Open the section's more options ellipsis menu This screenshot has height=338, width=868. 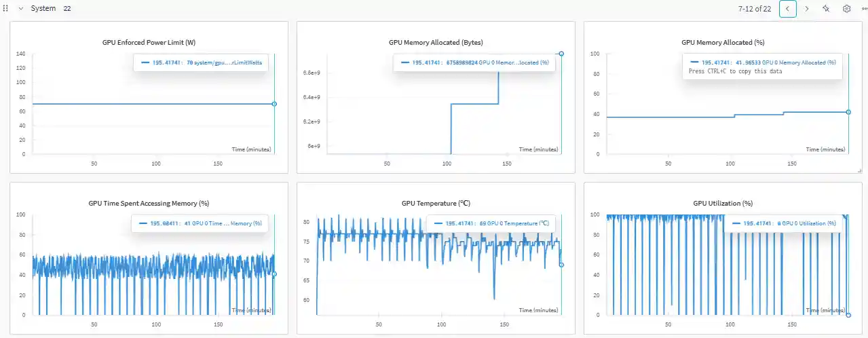pos(864,9)
